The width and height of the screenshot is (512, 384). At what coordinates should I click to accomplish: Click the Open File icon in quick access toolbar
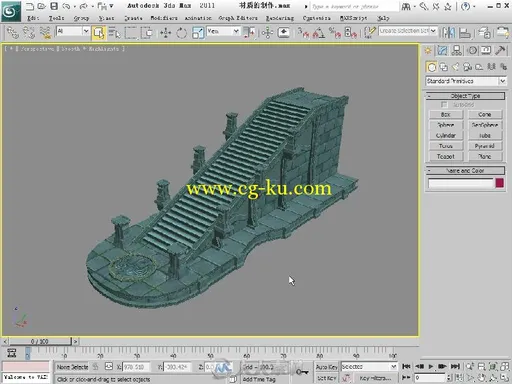click(42, 6)
